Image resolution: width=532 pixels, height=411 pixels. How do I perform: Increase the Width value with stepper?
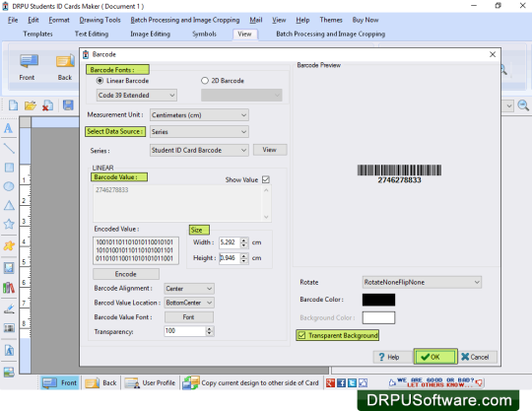[x=244, y=240]
